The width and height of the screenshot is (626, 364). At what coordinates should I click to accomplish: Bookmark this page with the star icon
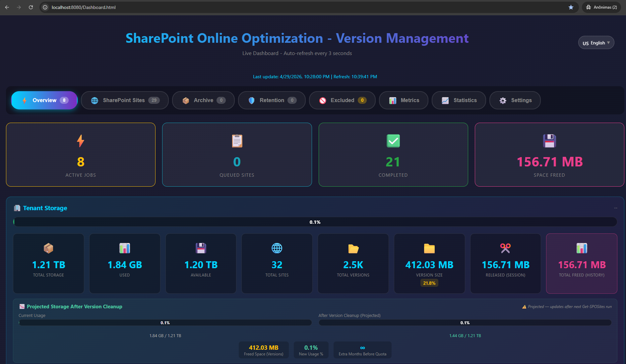pos(571,7)
